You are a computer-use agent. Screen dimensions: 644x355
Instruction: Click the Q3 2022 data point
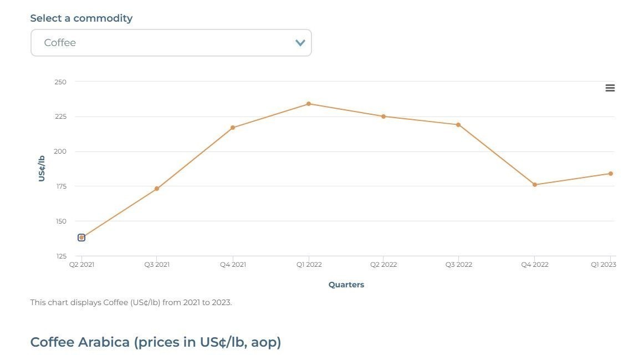point(458,125)
